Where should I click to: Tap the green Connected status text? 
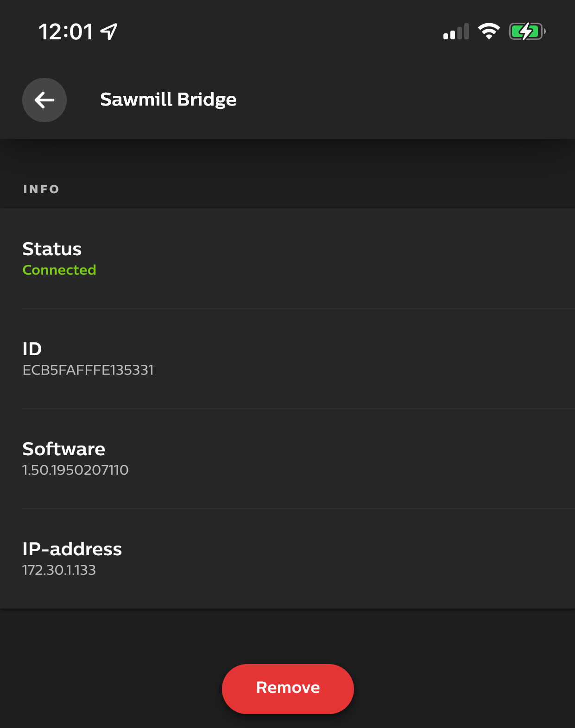[x=59, y=270]
